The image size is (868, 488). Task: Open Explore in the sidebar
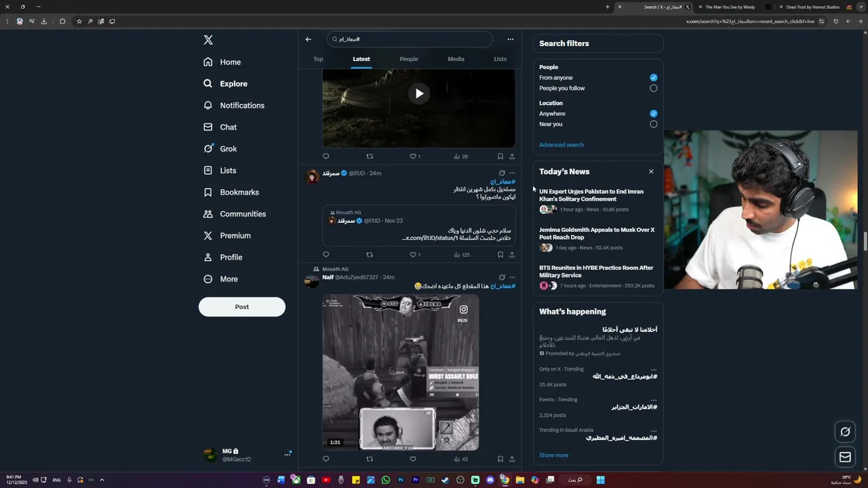coord(226,84)
